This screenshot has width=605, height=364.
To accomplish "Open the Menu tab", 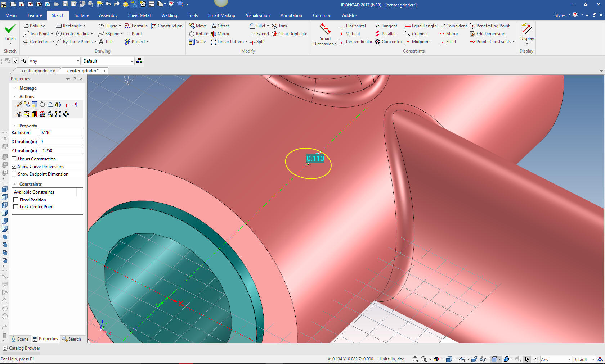I will [x=11, y=15].
